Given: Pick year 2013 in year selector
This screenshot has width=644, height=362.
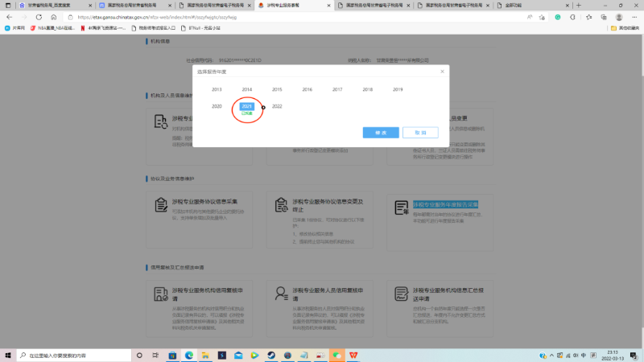Looking at the screenshot, I should point(217,89).
